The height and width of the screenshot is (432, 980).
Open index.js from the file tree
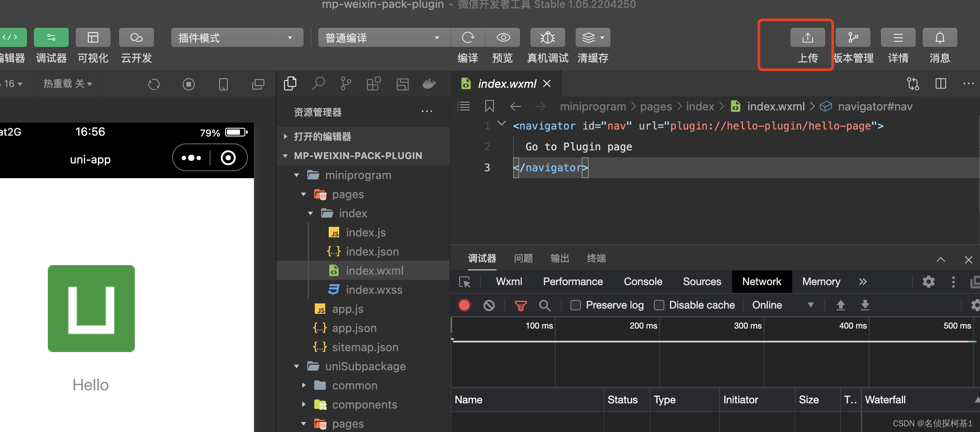tap(366, 232)
